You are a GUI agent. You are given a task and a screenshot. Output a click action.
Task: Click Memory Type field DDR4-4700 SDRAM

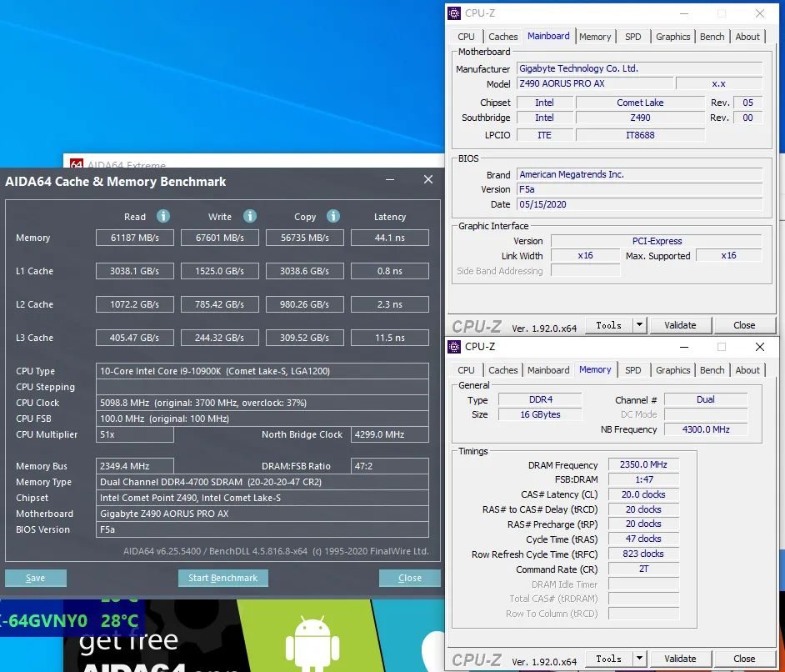262,482
